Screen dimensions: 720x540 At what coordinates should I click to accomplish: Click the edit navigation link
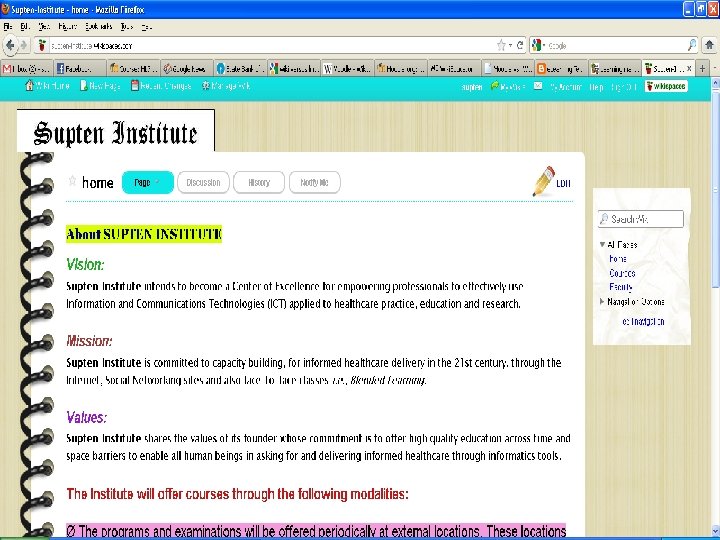click(643, 321)
